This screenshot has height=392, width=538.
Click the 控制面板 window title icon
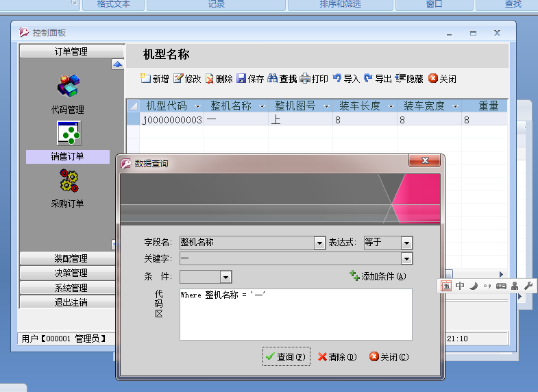coord(24,32)
